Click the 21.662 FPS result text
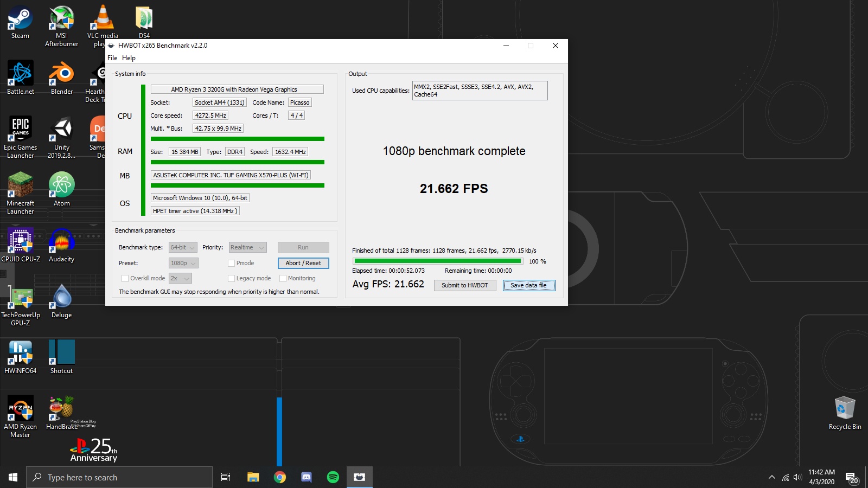This screenshot has height=488, width=868. pos(454,189)
